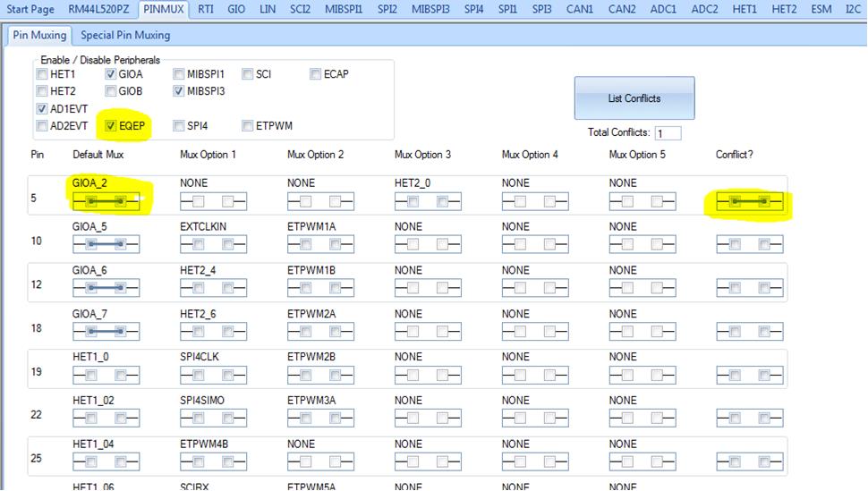Toggle the SPI4CLK mux switch on pin 19
The width and height of the screenshot is (868, 491).
213,376
